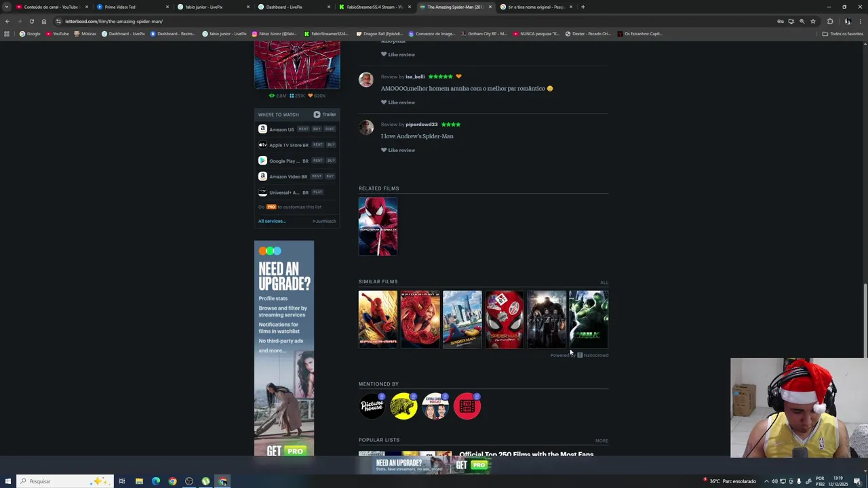
Task: Open the Amazon Video BR service icon
Action: tap(262, 176)
